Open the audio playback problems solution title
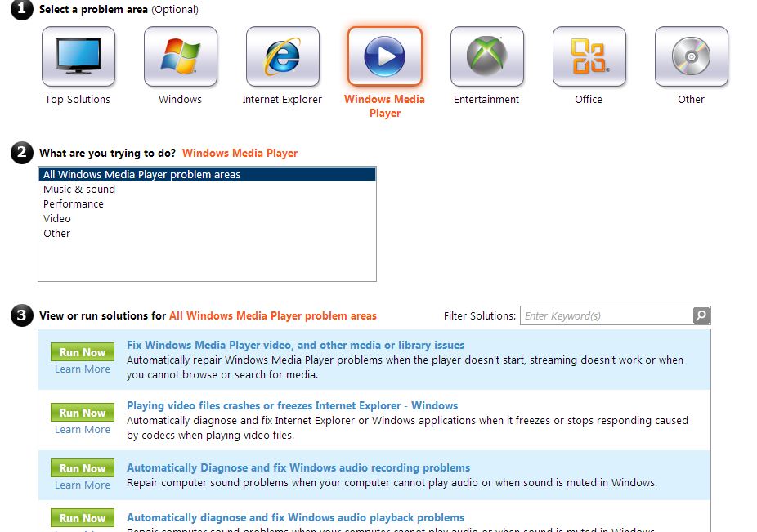757x532 pixels. point(295,518)
